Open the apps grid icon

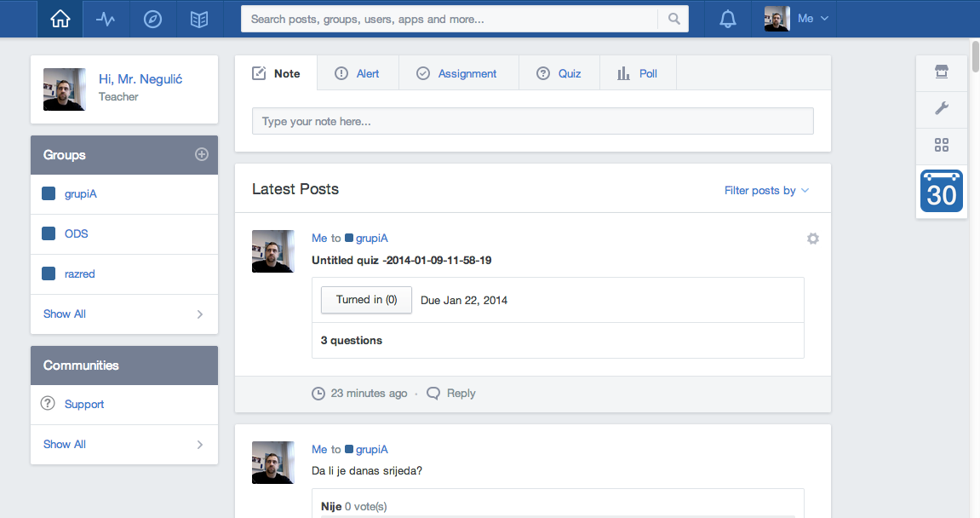941,145
